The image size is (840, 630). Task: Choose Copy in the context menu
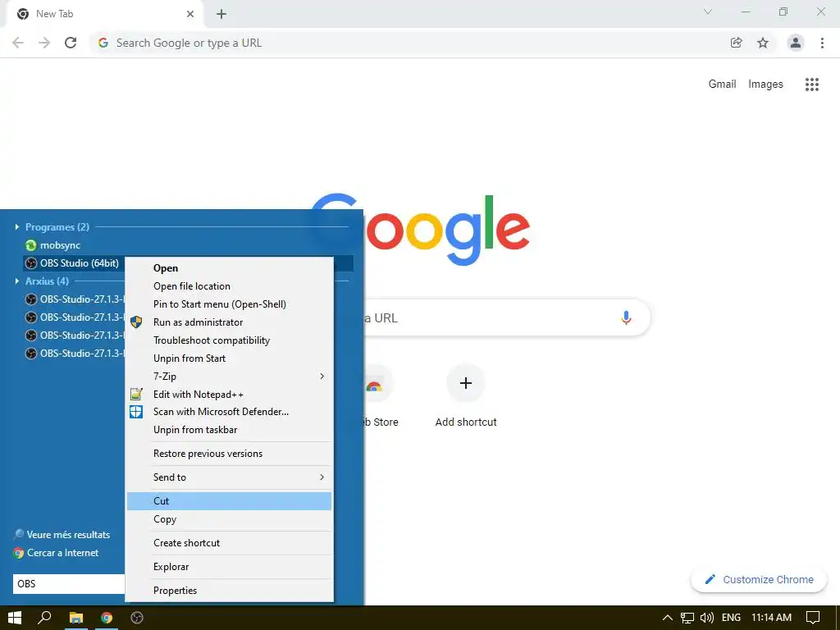click(230, 519)
